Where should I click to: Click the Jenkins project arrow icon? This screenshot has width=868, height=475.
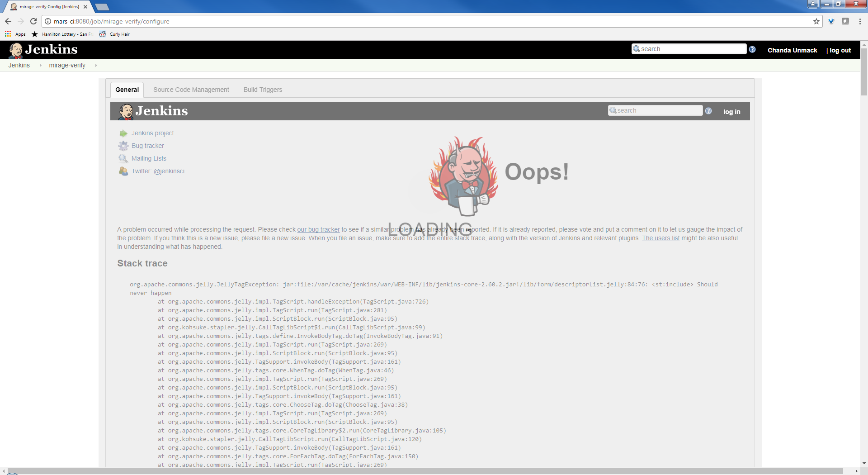click(x=123, y=133)
